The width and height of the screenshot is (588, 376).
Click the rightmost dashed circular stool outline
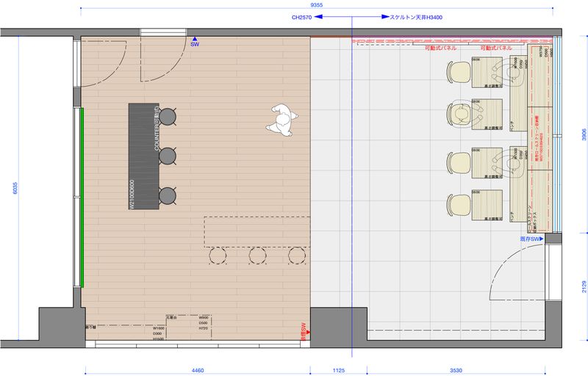click(297, 256)
